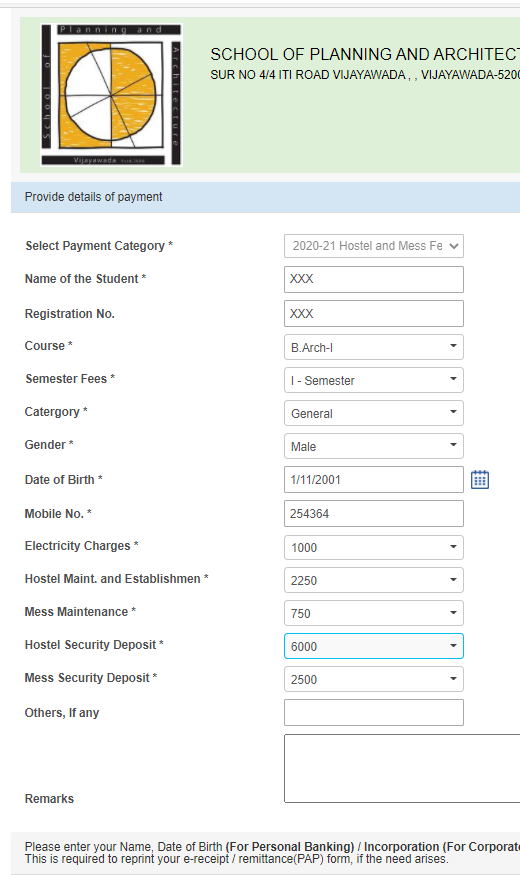
Task: Select the Mobile No. input field
Action: 374,513
